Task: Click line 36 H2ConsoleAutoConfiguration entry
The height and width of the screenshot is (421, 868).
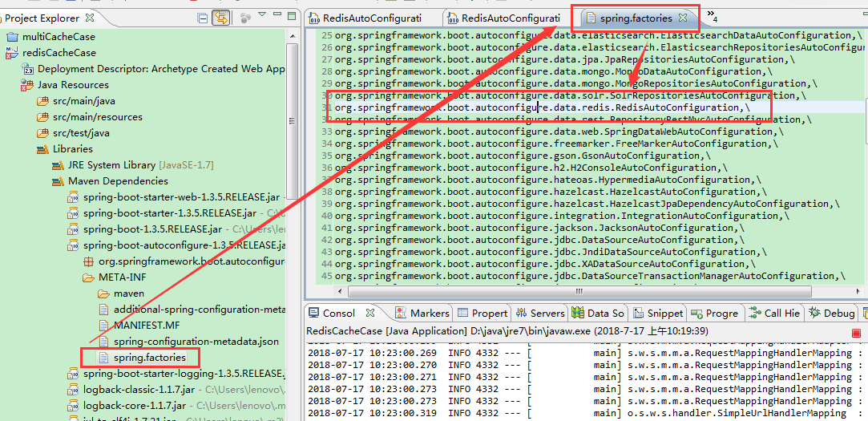Action: coord(531,168)
